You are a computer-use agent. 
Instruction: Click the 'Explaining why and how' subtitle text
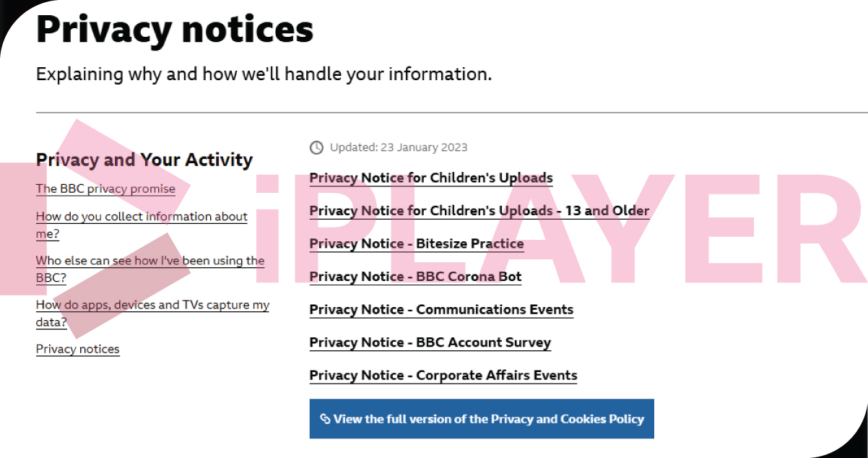click(264, 74)
